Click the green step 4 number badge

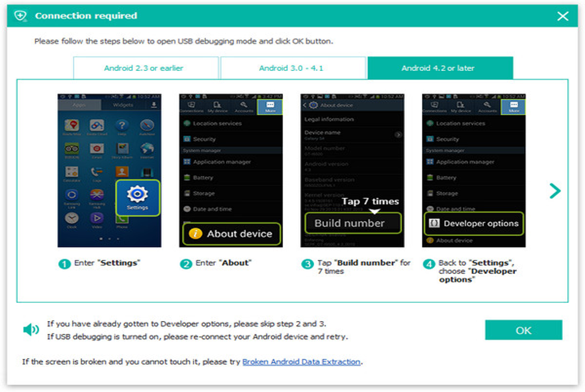click(428, 263)
